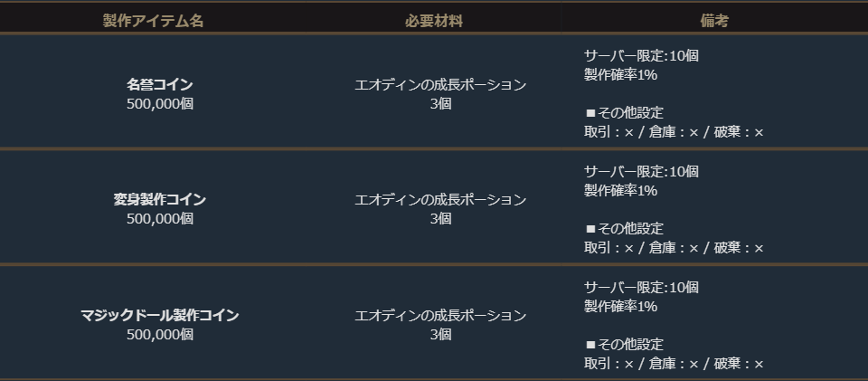The image size is (868, 381).
Task: Click ■その他設定 in the 変身製作コイン row
Action: tap(624, 228)
